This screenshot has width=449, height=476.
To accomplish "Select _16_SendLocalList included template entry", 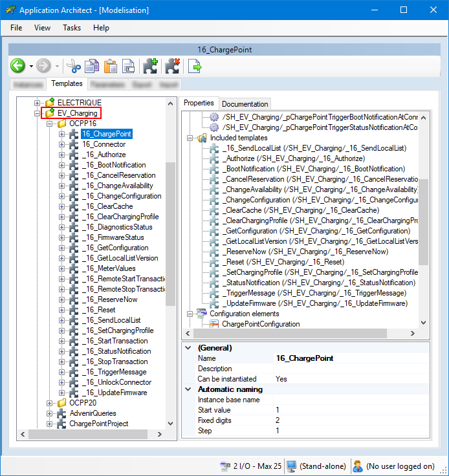I will coord(314,148).
